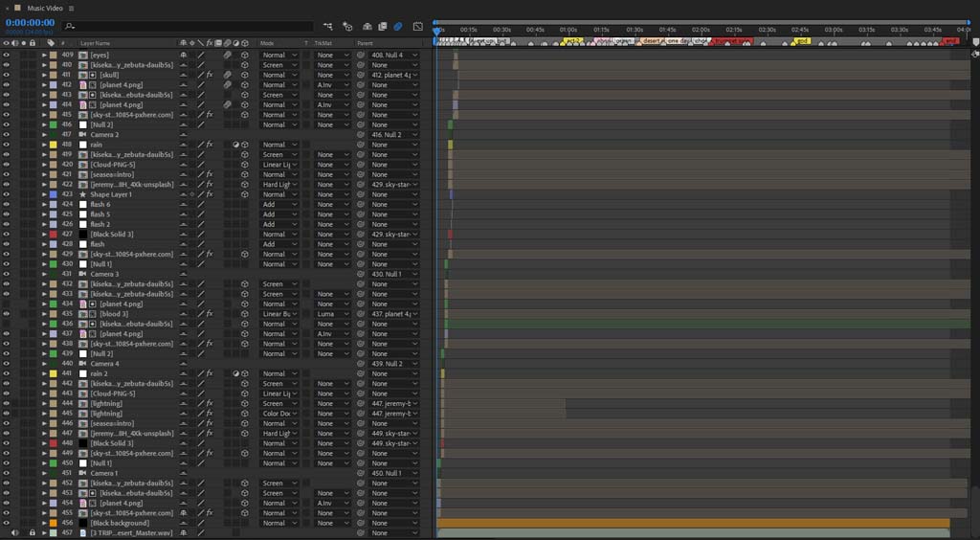Screen dimensions: 980x540
Task: Toggle visibility of the rain layer
Action: pyautogui.click(x=7, y=145)
